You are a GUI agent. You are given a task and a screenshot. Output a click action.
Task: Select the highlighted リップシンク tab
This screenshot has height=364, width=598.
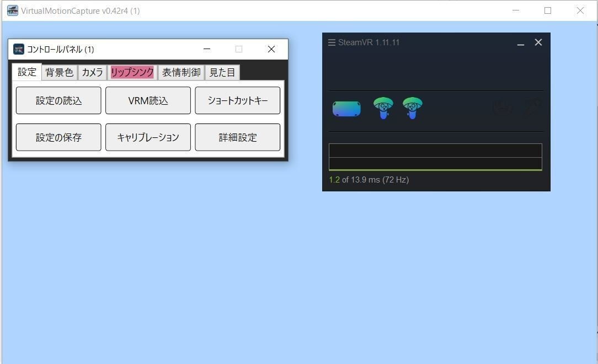(131, 72)
